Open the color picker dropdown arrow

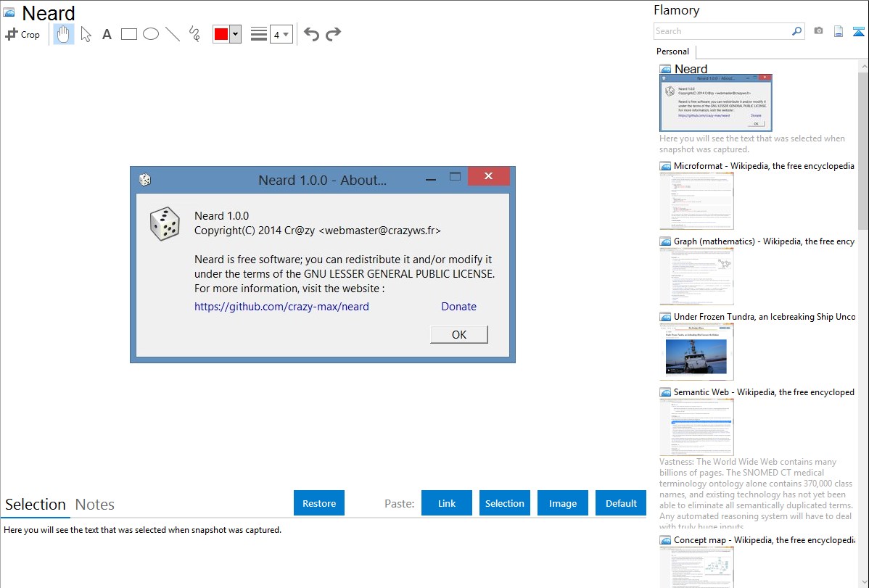(236, 34)
